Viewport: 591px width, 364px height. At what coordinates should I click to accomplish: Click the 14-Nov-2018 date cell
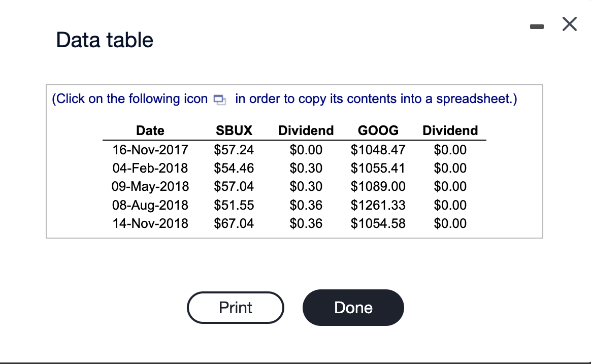pos(150,223)
